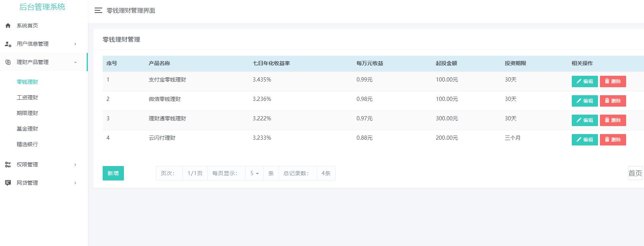Select 期限理财 submenu item
Viewport: 644px width, 246px height.
[27, 113]
